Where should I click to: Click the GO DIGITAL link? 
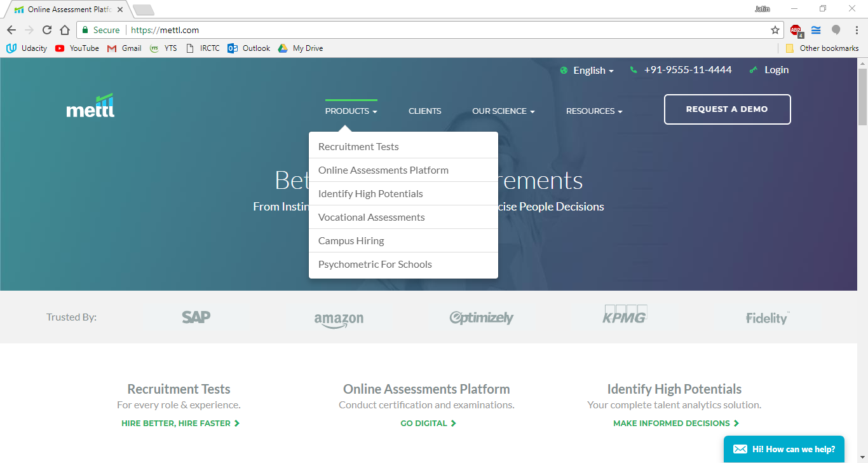[428, 423]
